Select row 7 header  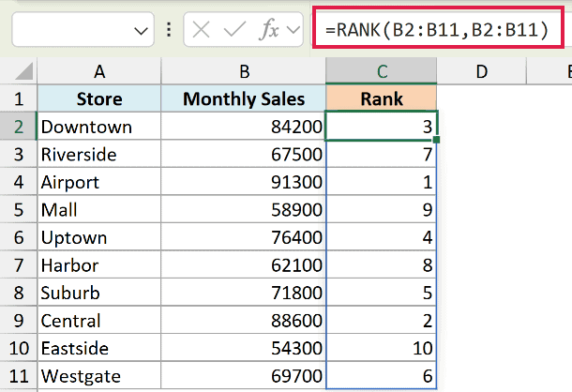(19, 265)
